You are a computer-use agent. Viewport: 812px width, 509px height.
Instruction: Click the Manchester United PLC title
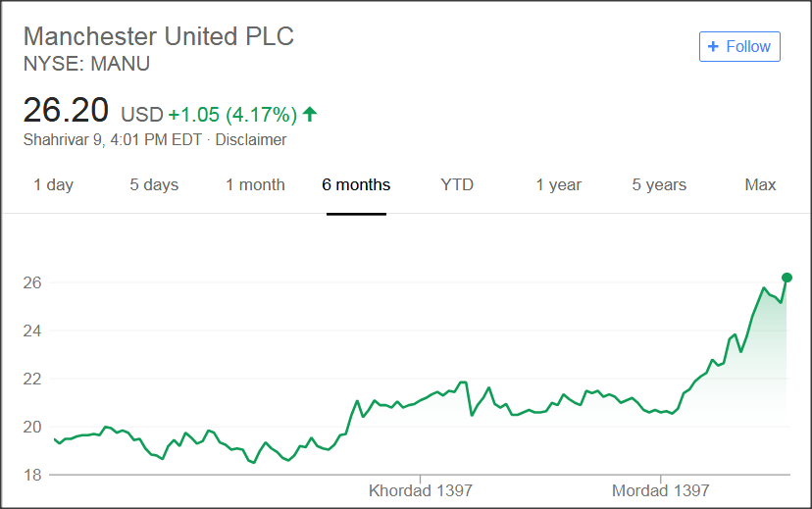pos(158,36)
